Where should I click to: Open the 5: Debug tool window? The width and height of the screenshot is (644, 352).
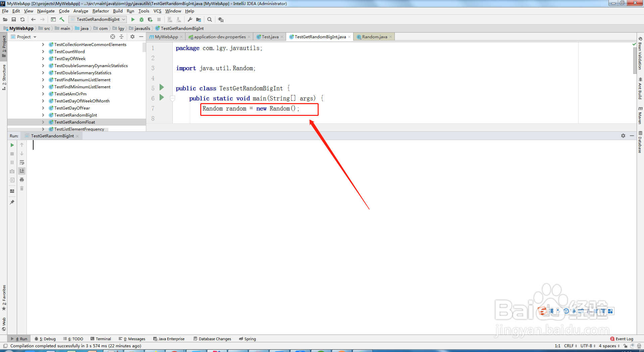[45, 339]
